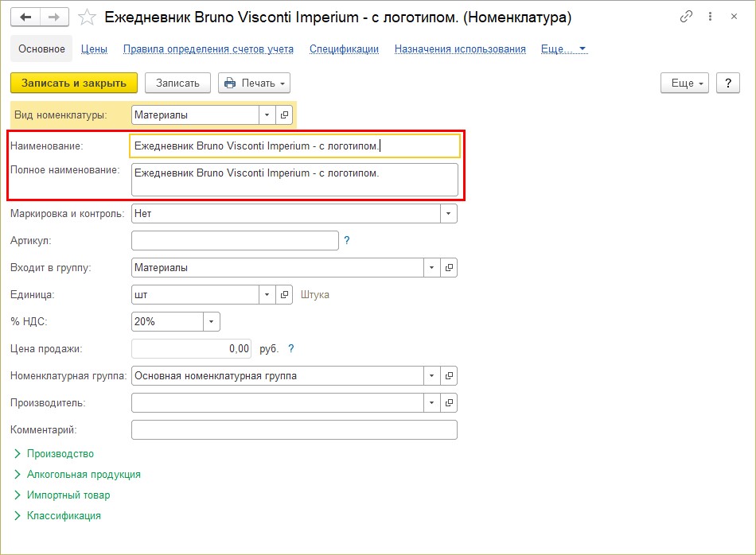This screenshot has width=756, height=555.
Task: Expand the Маркировка и контроль dropdown
Action: pos(448,213)
